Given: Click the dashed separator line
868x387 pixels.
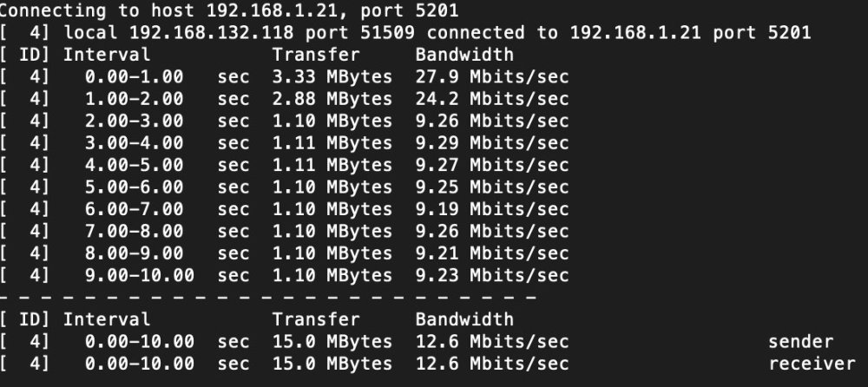Looking at the screenshot, I should (267, 298).
